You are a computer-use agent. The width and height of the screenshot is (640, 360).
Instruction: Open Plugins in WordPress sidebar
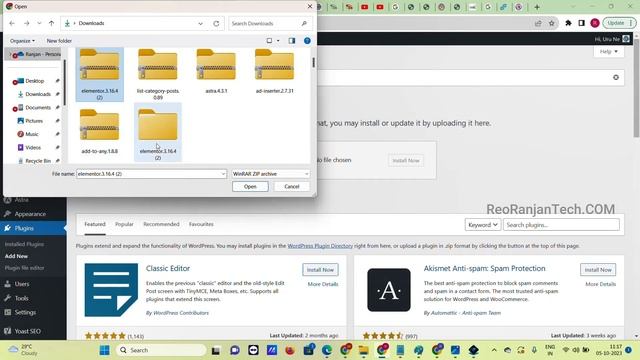point(24,228)
